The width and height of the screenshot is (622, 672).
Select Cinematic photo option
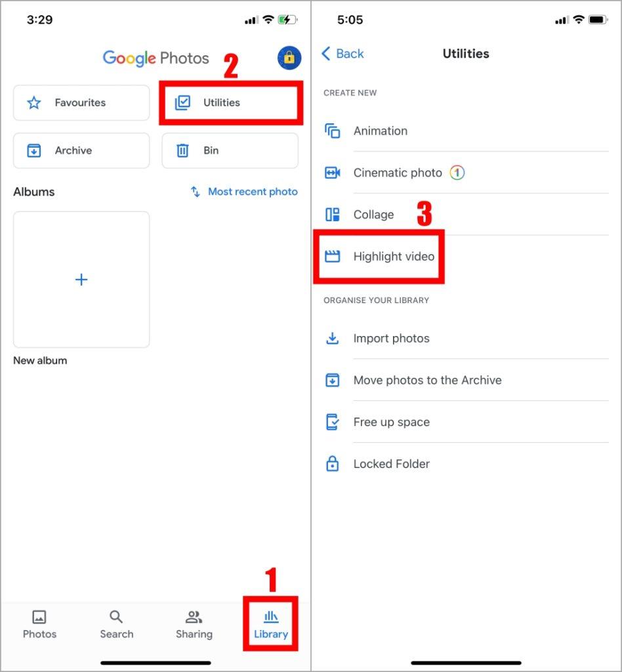click(x=466, y=173)
